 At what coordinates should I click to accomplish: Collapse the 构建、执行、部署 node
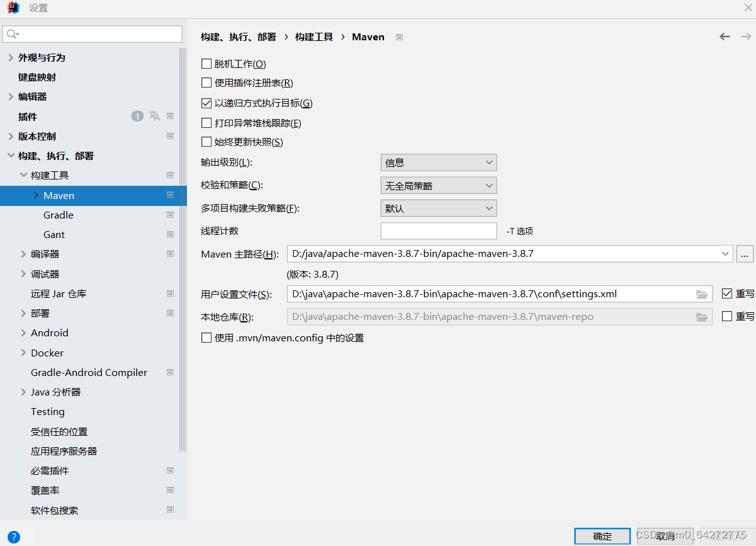pyautogui.click(x=11, y=156)
